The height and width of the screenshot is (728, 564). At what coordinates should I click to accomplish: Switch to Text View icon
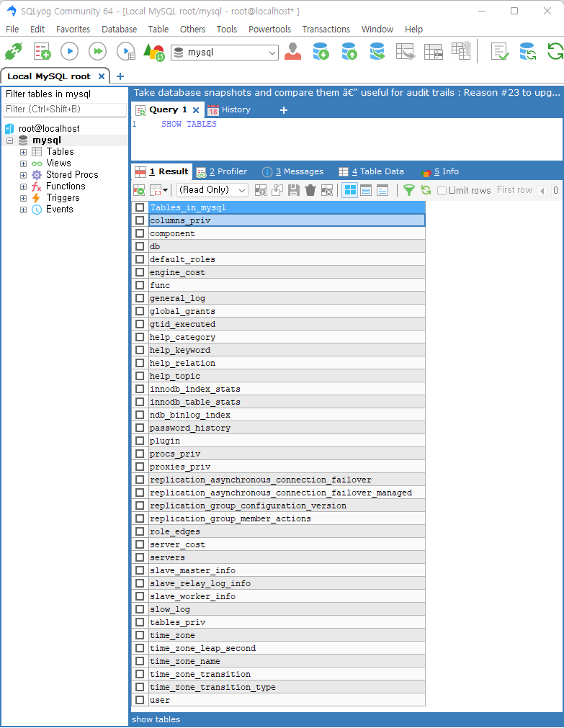pyautogui.click(x=382, y=190)
